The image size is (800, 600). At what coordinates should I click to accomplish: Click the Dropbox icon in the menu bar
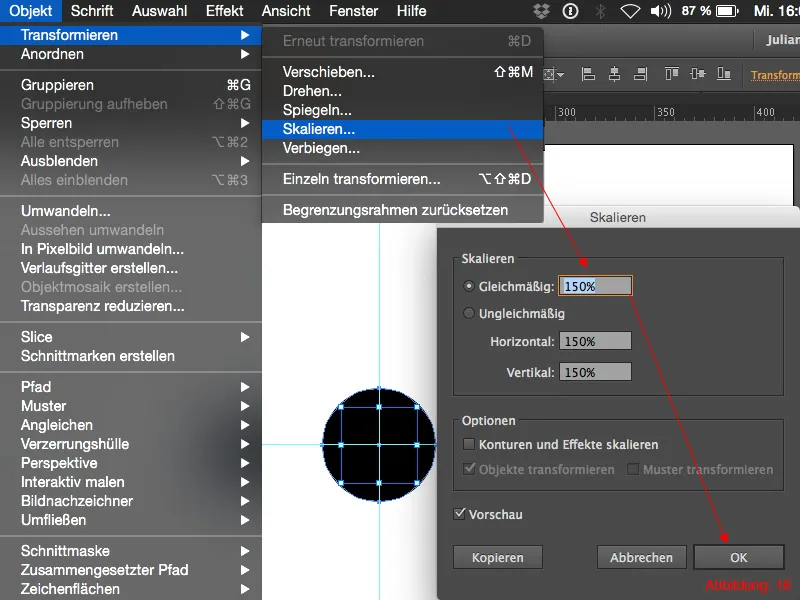(541, 11)
